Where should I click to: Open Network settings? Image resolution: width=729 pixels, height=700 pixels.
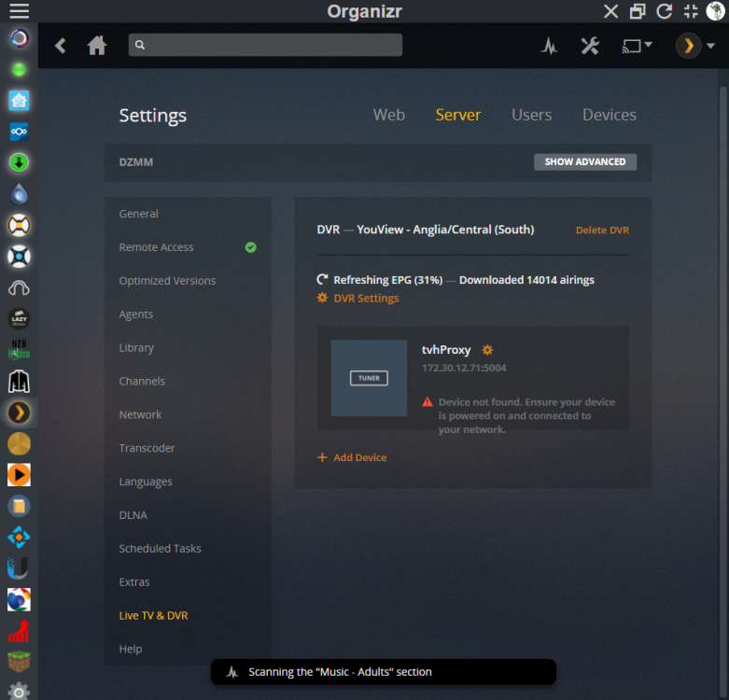pyautogui.click(x=140, y=414)
